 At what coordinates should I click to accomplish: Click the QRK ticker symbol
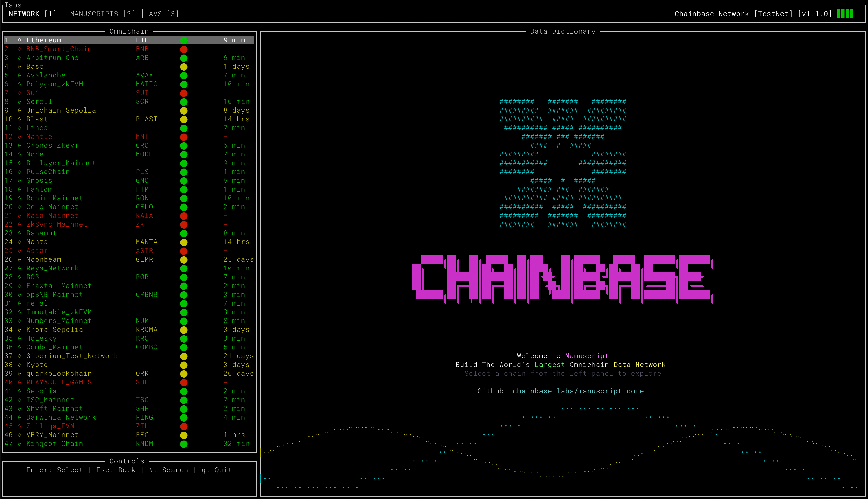142,374
